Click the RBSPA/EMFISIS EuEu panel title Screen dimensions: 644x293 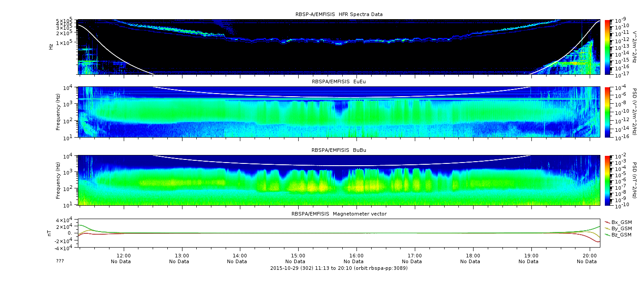(339, 81)
